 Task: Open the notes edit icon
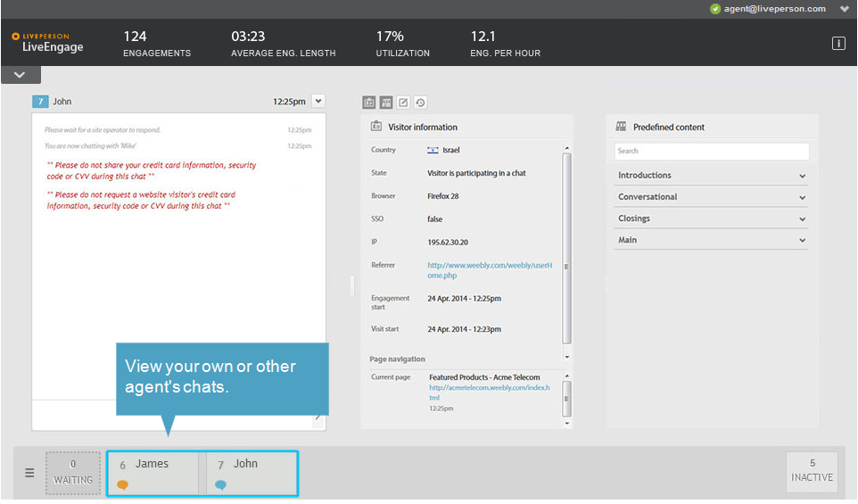tap(403, 103)
